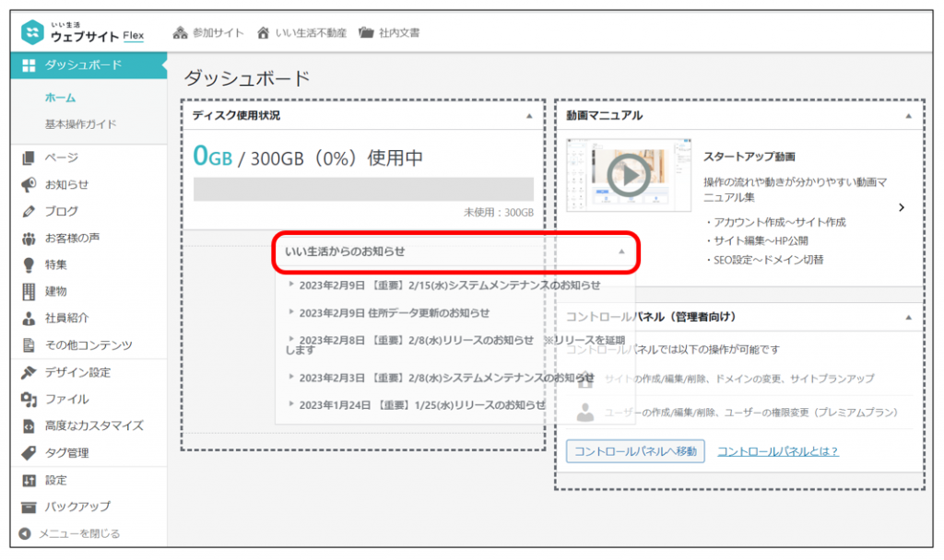Click the 特集 lightbulb icon
Image resolution: width=944 pixels, height=560 pixels.
29,265
